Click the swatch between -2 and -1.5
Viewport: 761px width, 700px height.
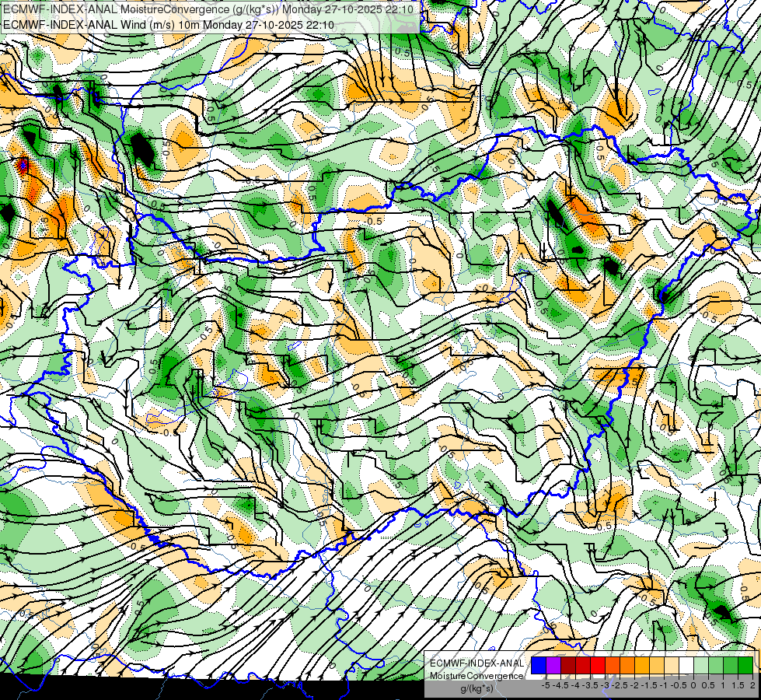point(642,666)
